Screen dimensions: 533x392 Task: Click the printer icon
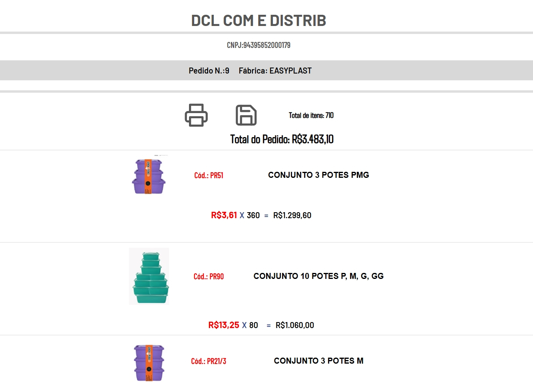[196, 115]
